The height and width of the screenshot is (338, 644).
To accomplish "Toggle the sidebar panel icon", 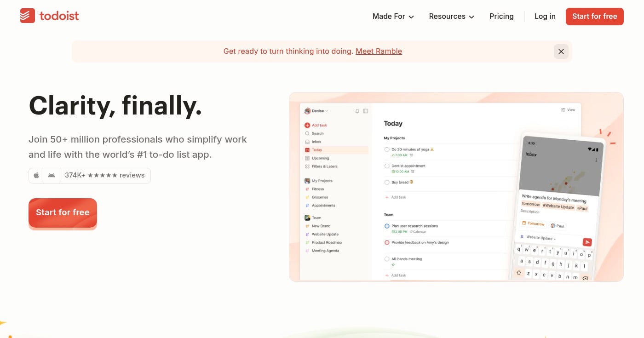I will (x=366, y=111).
